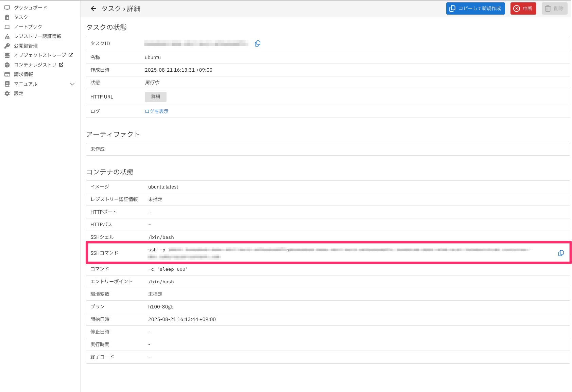Open ダッシュボード from the sidebar
The width and height of the screenshot is (572, 392).
coord(30,7)
